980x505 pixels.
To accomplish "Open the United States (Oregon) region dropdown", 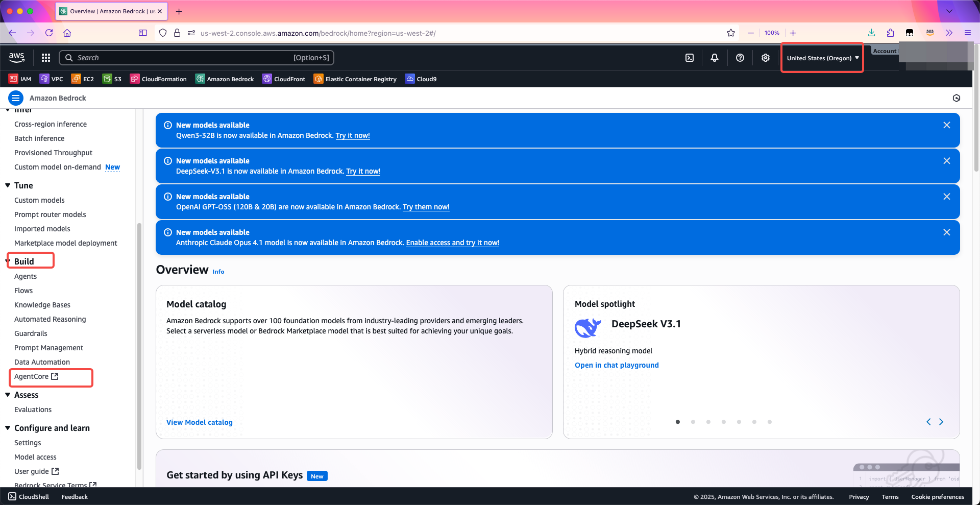I will click(822, 58).
